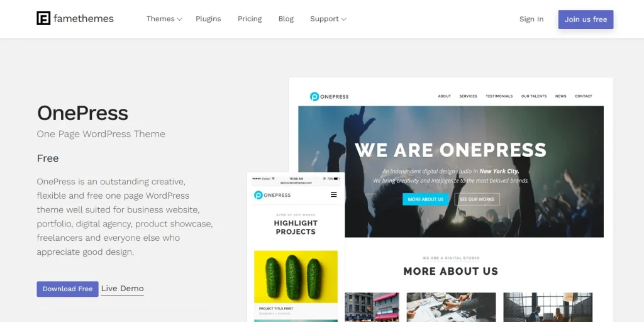
Task: Open the Plugins menu item
Action: click(x=208, y=19)
